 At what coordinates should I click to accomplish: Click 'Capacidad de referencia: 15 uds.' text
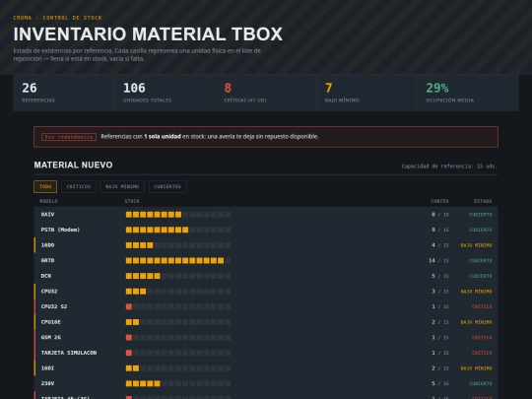click(x=449, y=166)
